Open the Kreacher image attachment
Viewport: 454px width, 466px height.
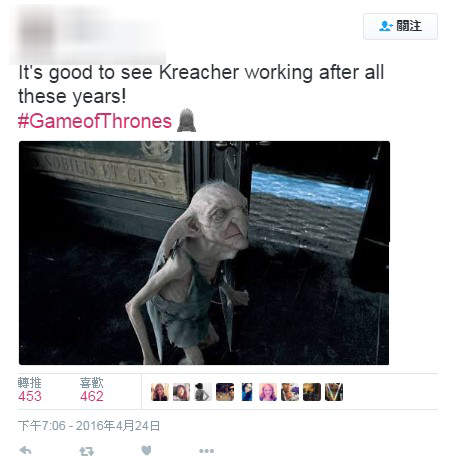(204, 253)
